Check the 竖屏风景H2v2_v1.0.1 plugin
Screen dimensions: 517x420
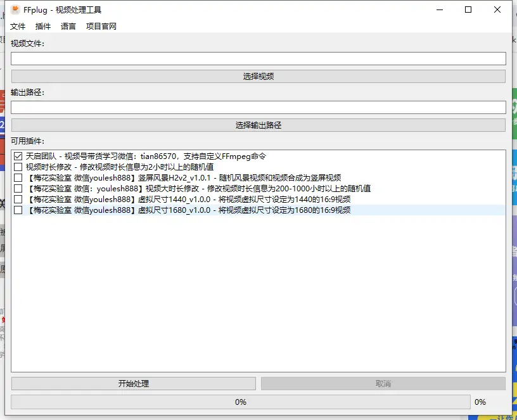tap(18, 178)
